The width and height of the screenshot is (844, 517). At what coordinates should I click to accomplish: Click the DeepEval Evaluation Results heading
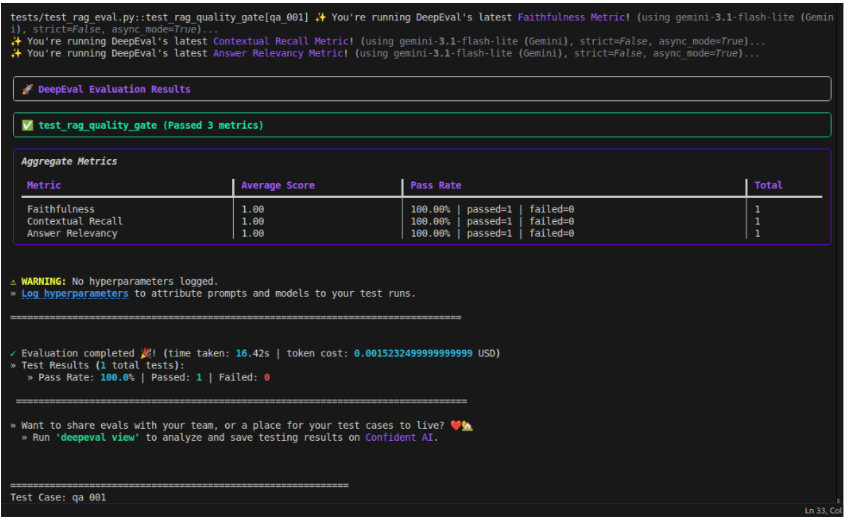[114, 89]
